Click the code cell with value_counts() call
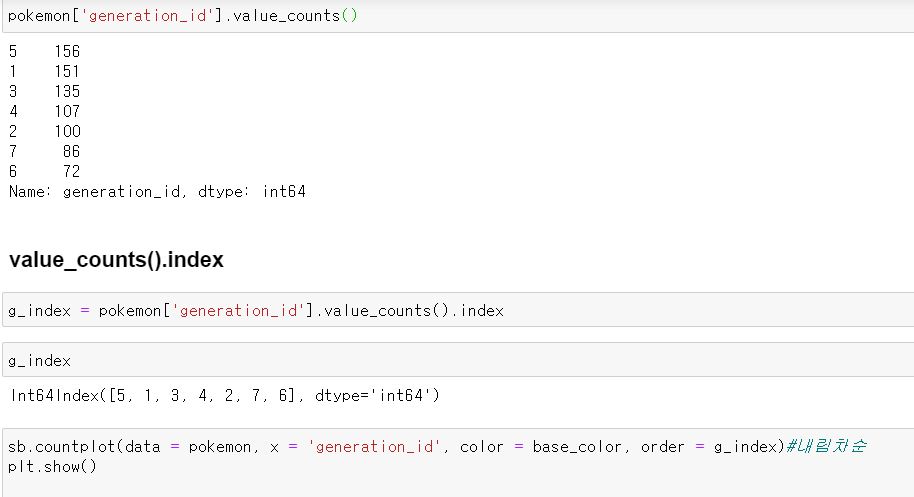This screenshot has height=497, width=914. [458, 16]
